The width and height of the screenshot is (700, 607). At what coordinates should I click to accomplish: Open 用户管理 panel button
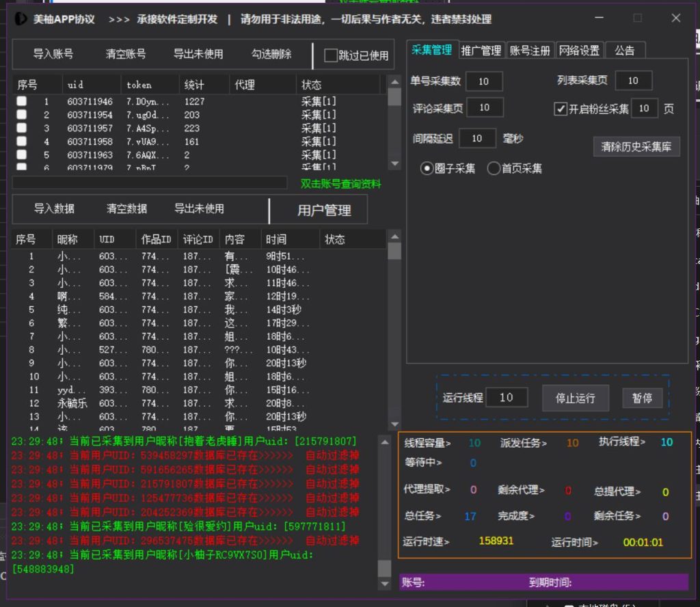323,211
